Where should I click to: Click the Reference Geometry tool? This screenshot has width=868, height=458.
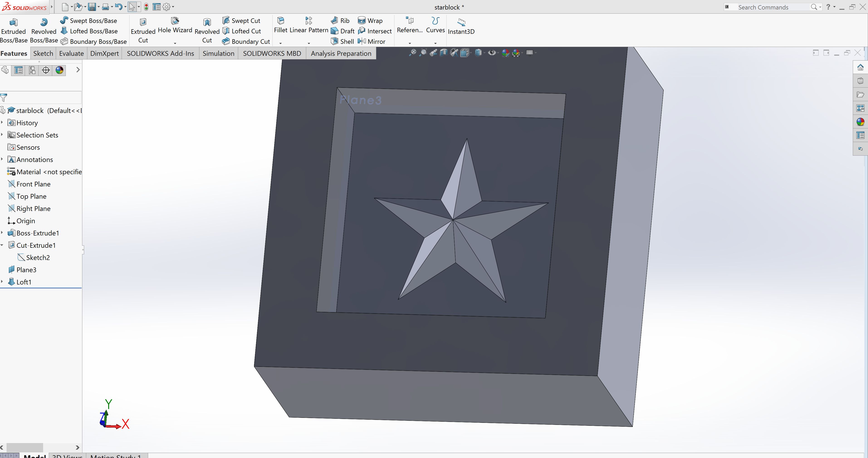(x=410, y=26)
